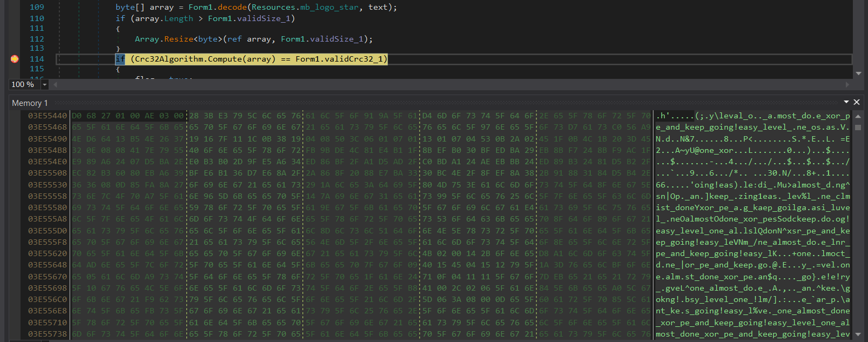Click memory address 03E556E8

(48, 311)
